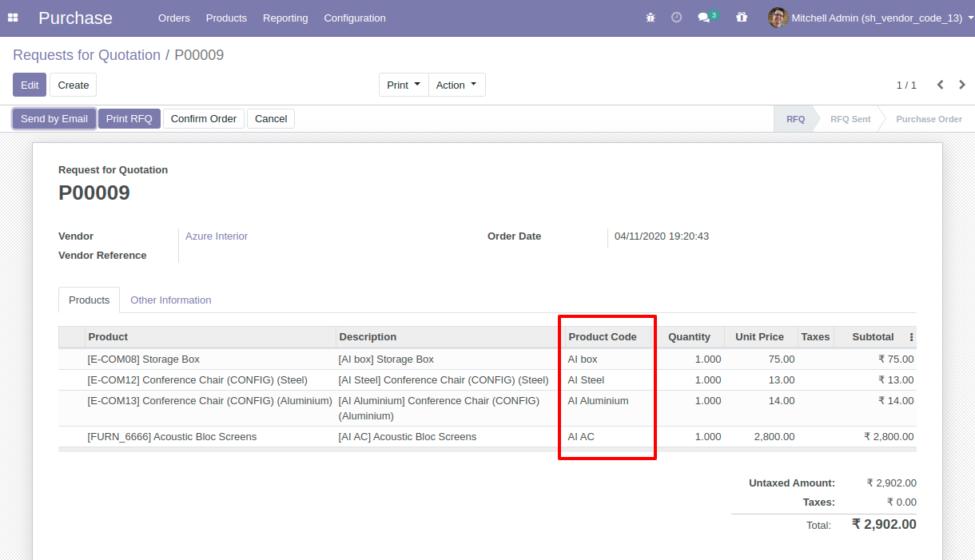Select the RFQ status stage

click(x=795, y=119)
